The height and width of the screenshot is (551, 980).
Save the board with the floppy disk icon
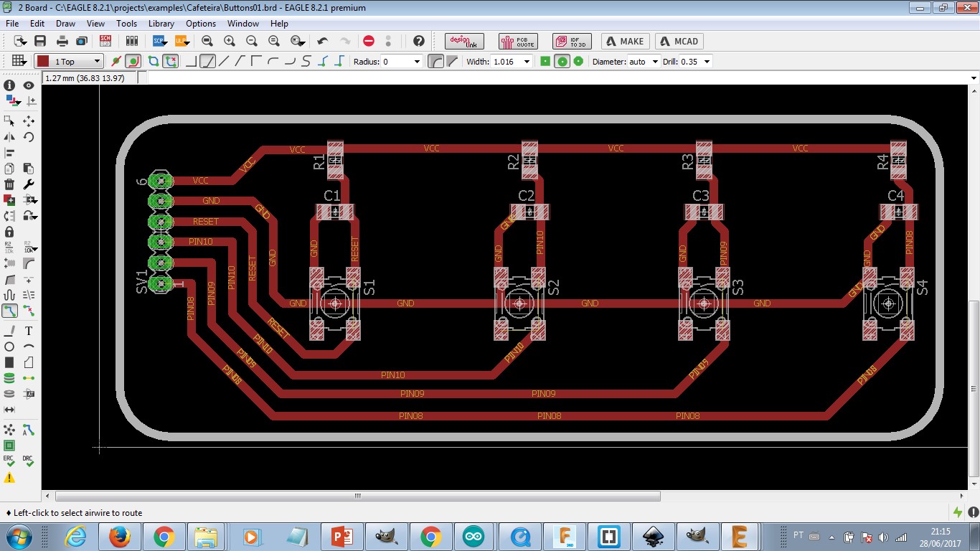40,42
